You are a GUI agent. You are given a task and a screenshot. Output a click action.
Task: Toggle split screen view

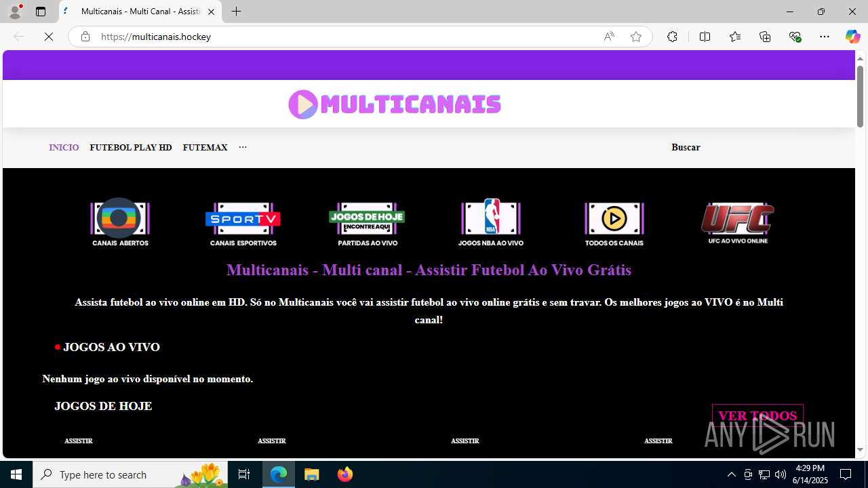(x=705, y=37)
